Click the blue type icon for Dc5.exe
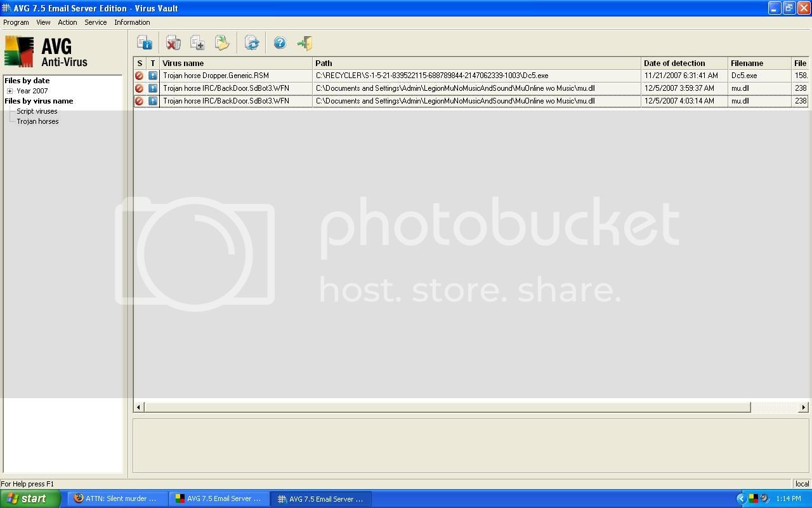Image resolution: width=812 pixels, height=508 pixels. [153, 76]
